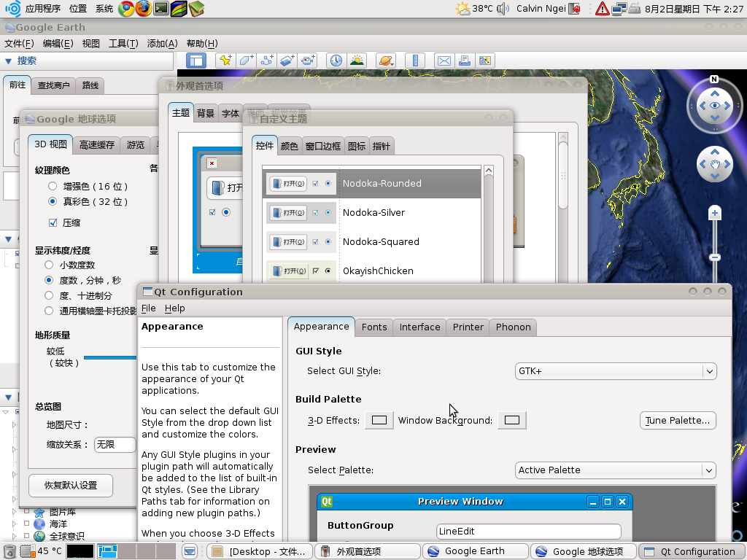Switch to the Interface tab

click(x=419, y=327)
